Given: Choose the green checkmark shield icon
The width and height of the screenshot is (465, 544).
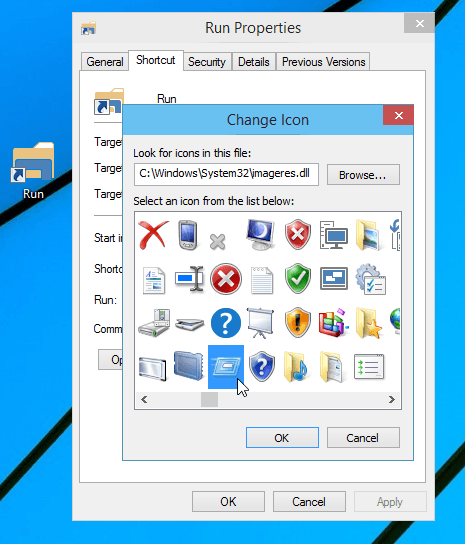Looking at the screenshot, I should tap(297, 279).
